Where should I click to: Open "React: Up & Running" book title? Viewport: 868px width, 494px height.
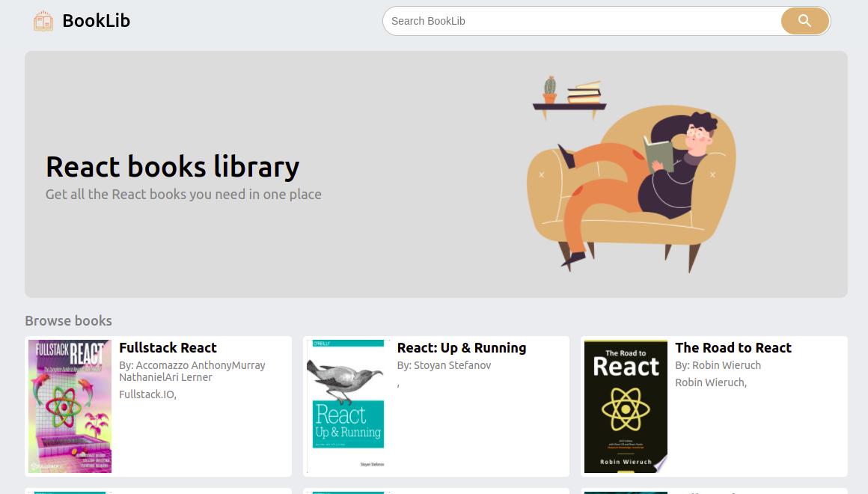coord(462,348)
